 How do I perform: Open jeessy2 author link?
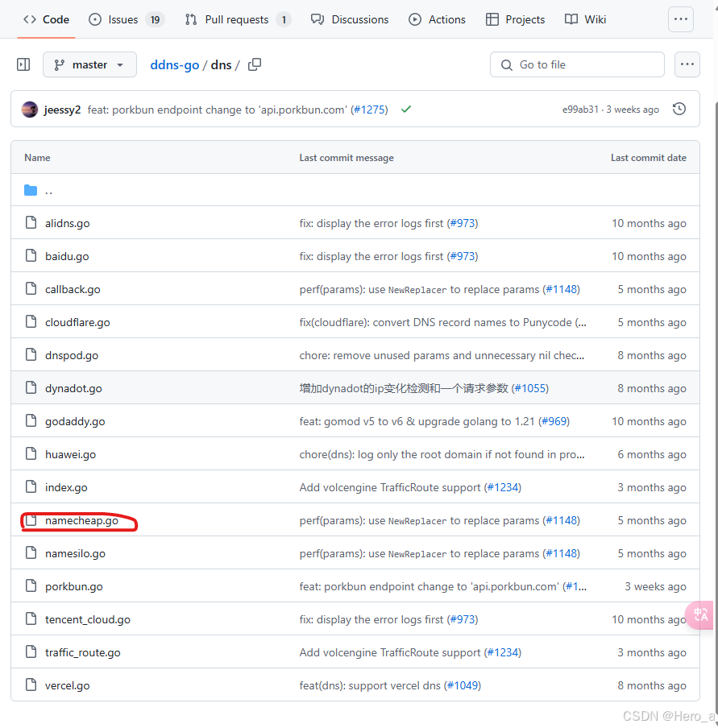(62, 110)
